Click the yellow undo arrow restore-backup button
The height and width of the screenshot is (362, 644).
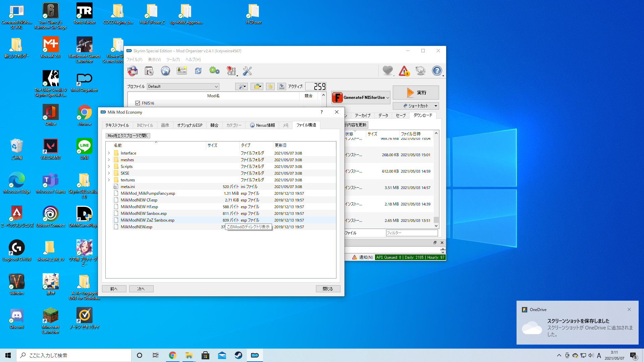coord(270,86)
